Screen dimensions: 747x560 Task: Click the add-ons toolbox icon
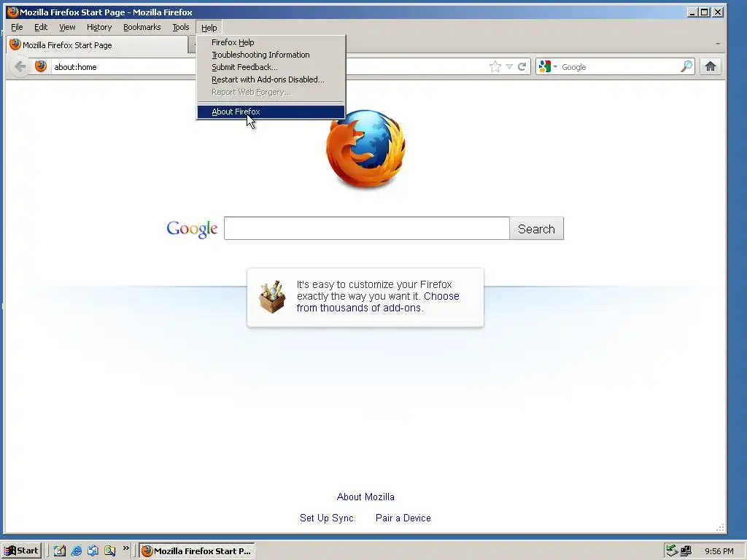pyautogui.click(x=272, y=297)
